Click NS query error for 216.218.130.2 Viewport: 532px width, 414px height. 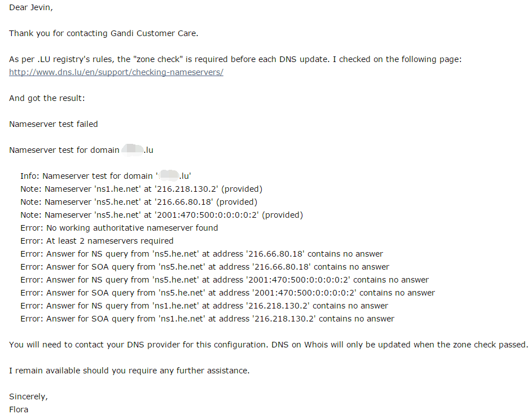204,306
